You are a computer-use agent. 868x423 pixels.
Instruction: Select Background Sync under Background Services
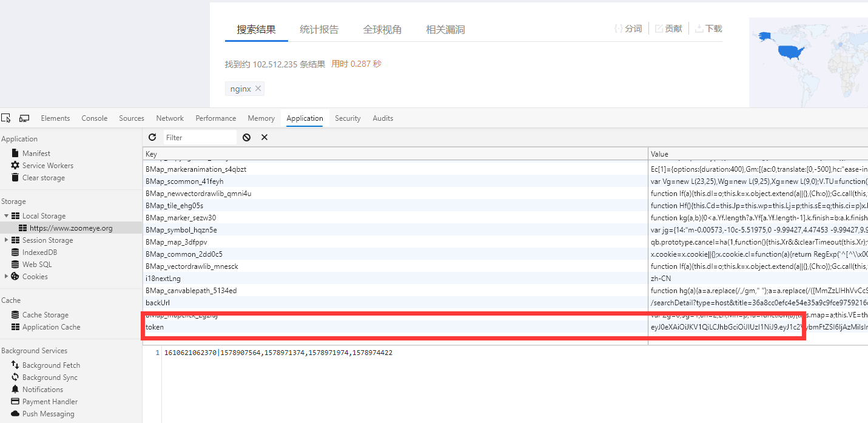point(50,377)
